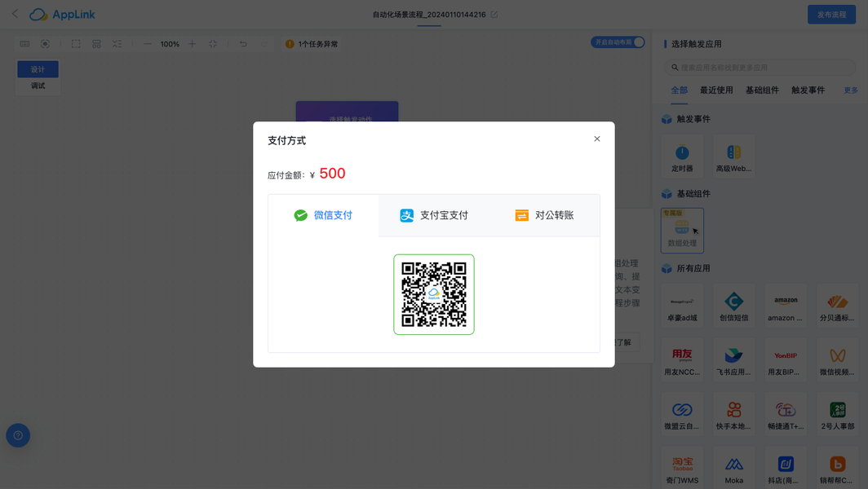Screen dimensions: 868x489
Task: Close the payment method dialog
Action: tap(597, 139)
